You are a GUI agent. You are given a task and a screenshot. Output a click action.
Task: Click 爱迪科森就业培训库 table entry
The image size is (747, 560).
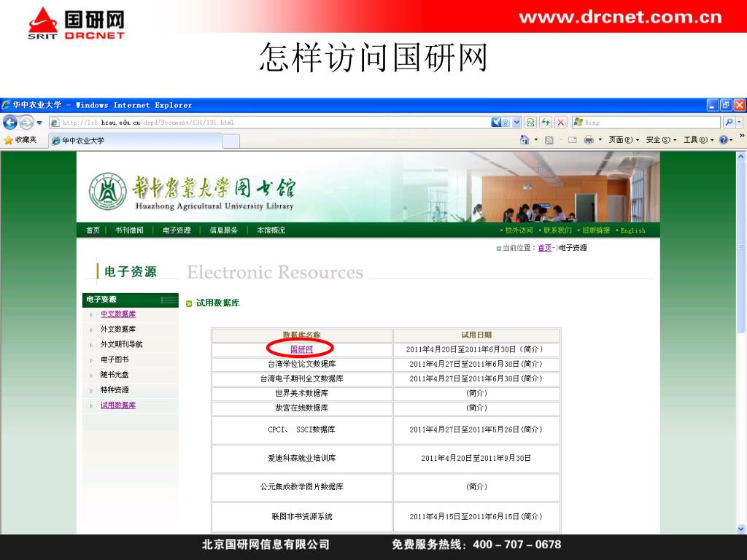pos(301,458)
